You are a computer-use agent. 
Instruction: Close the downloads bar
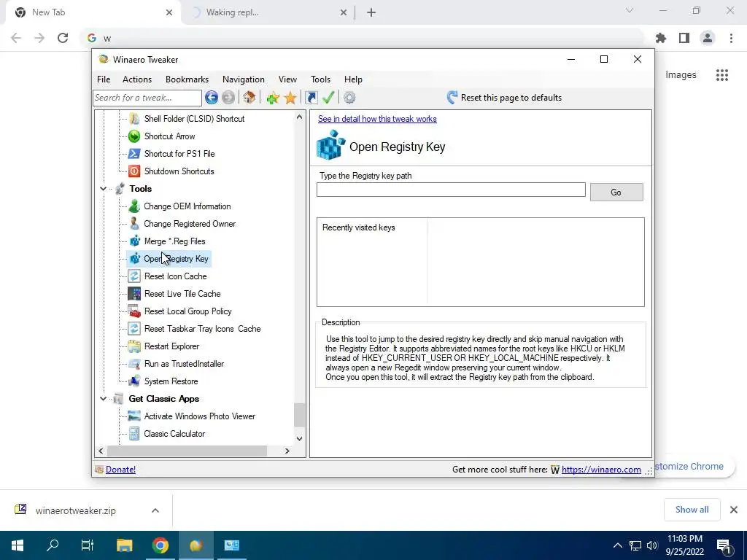tap(734, 510)
